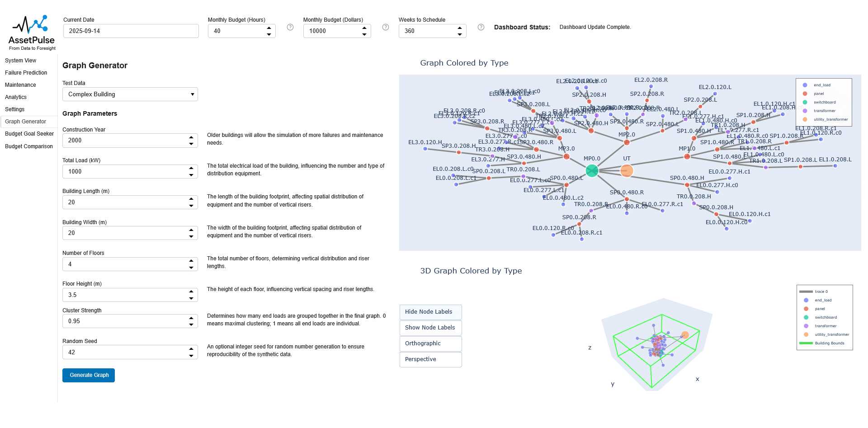868x428 pixels.
Task: Click the panel color marker in 3D legend
Action: (806, 309)
